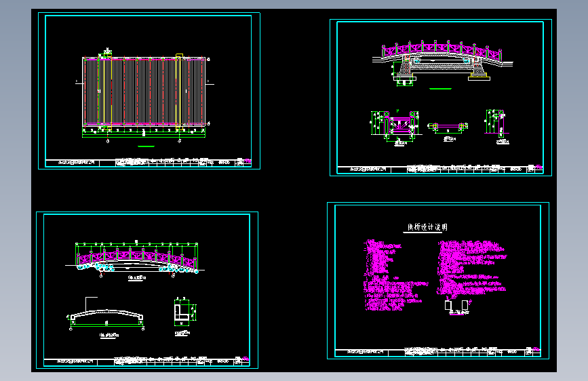Select the arch bridge cross-section with railings
Viewport: 588px width, 381px height.
coord(442,63)
